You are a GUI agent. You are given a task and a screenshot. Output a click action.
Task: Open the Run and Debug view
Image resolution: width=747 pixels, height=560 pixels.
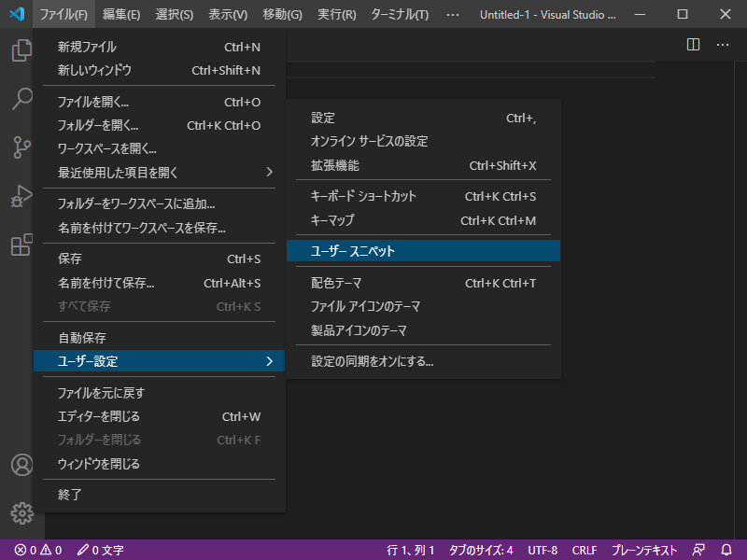[21, 196]
